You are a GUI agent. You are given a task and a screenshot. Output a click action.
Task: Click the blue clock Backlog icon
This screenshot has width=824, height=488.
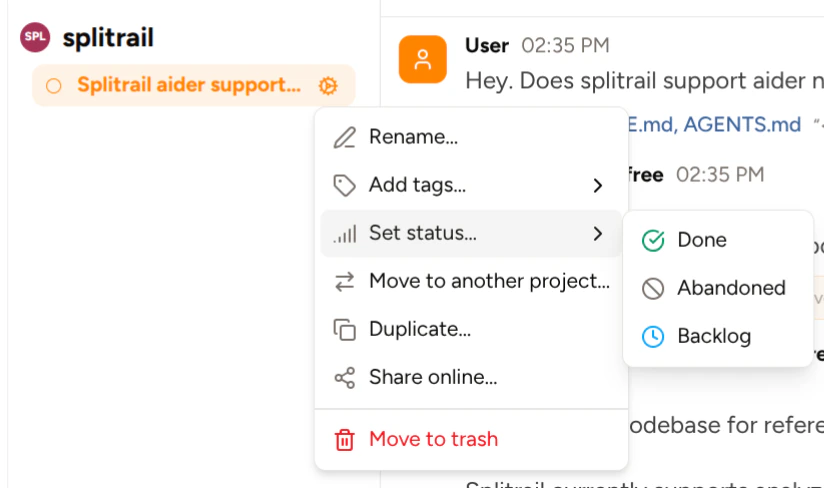tap(653, 337)
